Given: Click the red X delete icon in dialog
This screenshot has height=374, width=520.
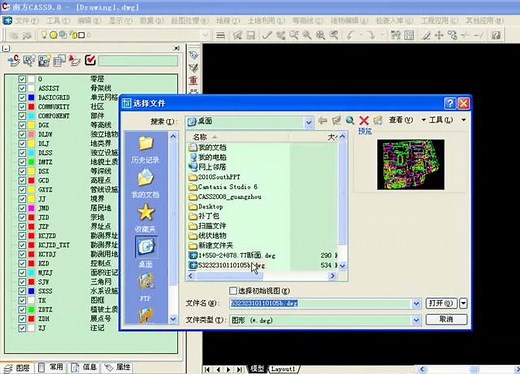Looking at the screenshot, I should coord(364,120).
